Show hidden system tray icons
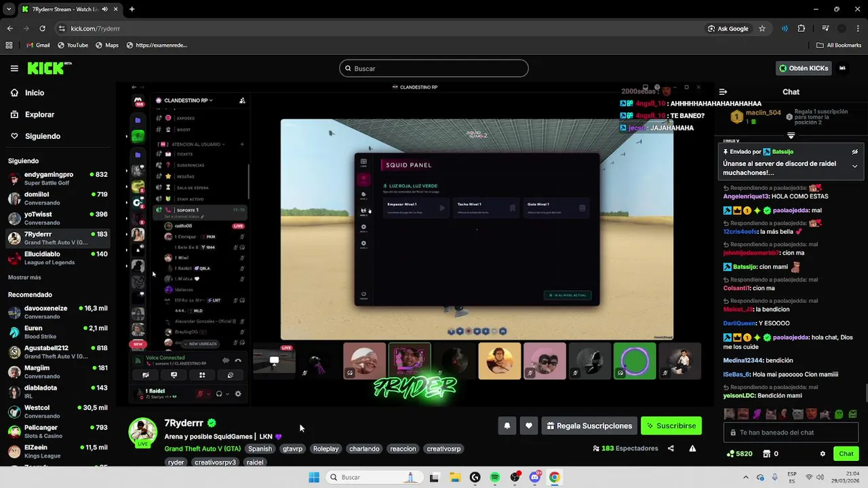 click(746, 477)
